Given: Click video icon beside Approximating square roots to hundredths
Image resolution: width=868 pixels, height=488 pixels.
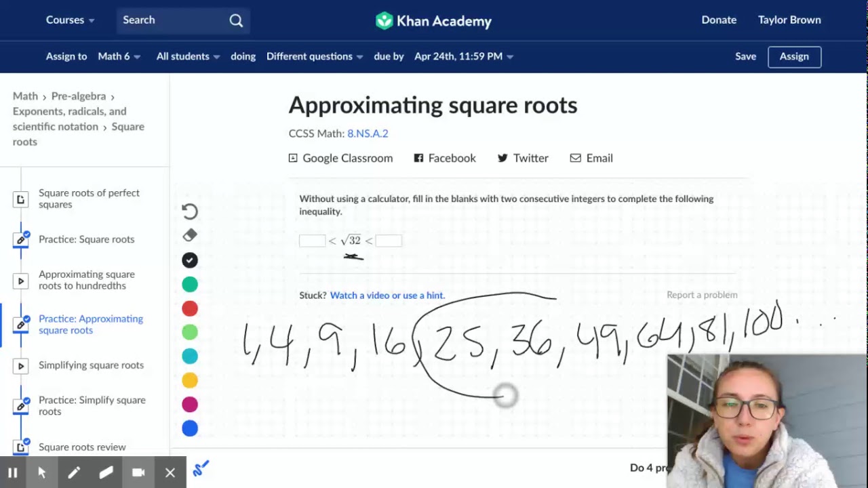Looking at the screenshot, I should [21, 281].
